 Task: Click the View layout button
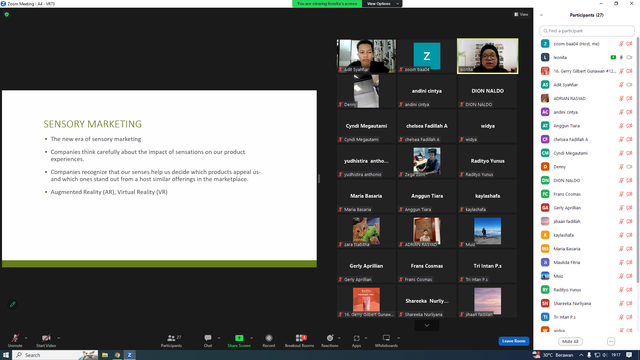point(521,14)
